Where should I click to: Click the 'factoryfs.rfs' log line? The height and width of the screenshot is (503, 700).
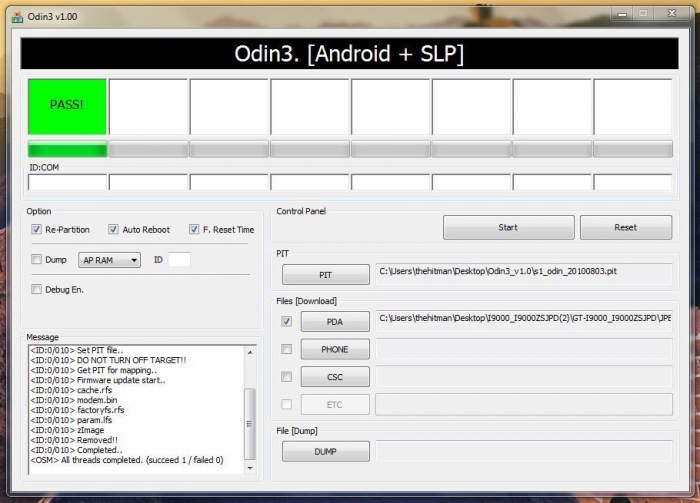click(x=77, y=410)
